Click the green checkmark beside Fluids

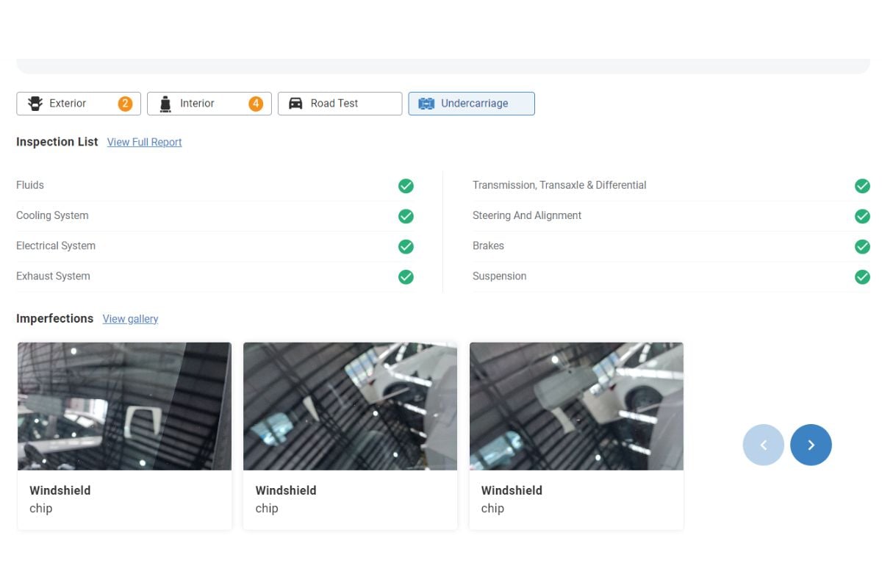406,186
